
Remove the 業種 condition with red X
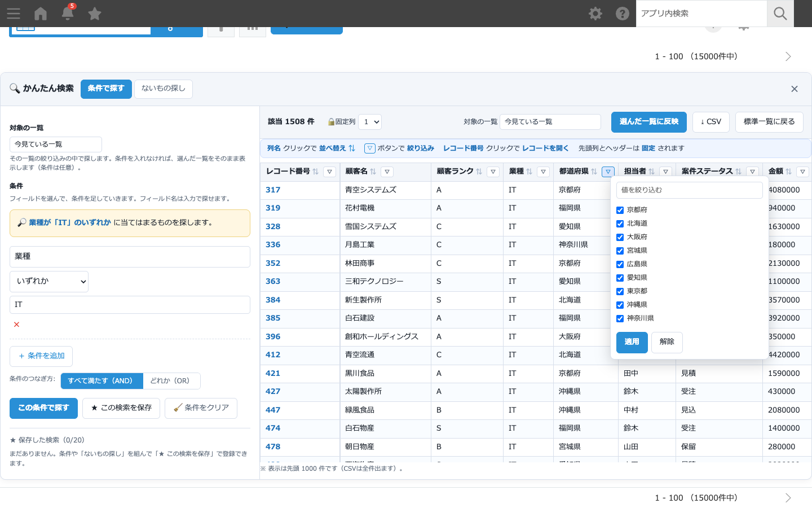click(x=16, y=325)
